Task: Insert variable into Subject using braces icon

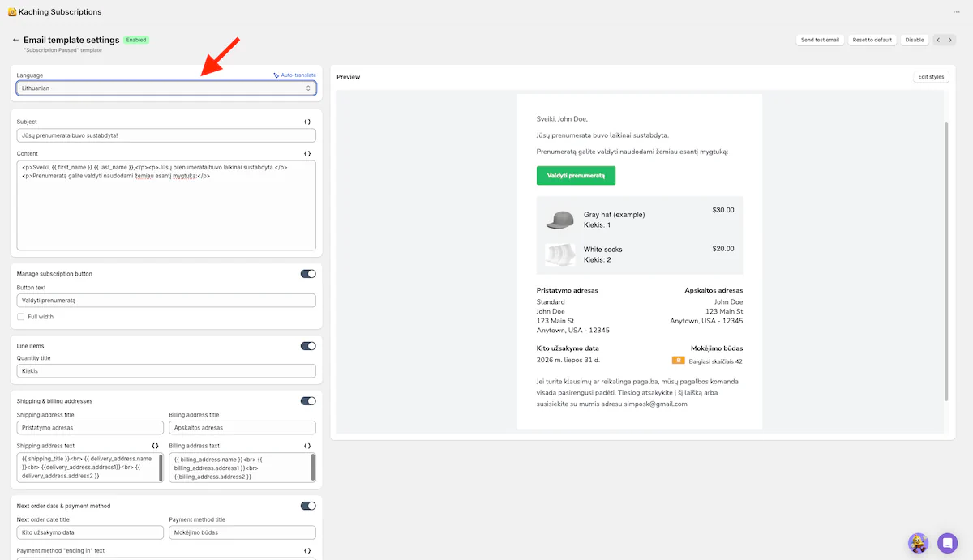Action: pos(307,122)
